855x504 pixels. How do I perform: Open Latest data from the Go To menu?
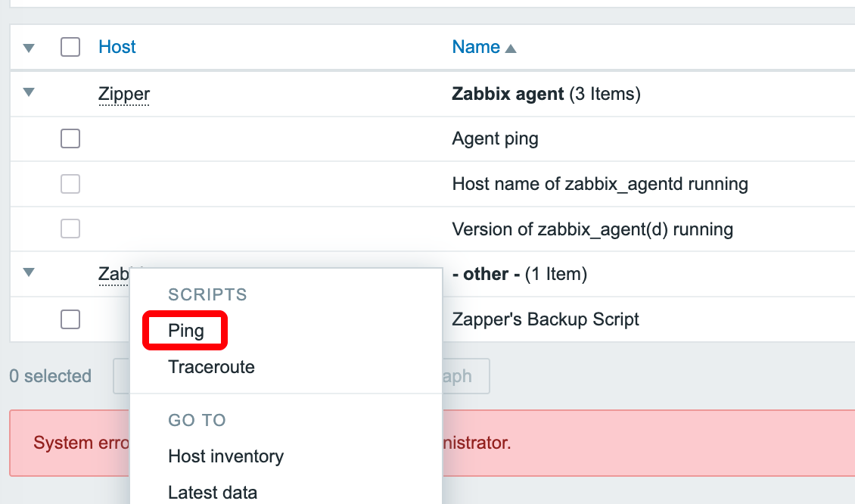213,493
